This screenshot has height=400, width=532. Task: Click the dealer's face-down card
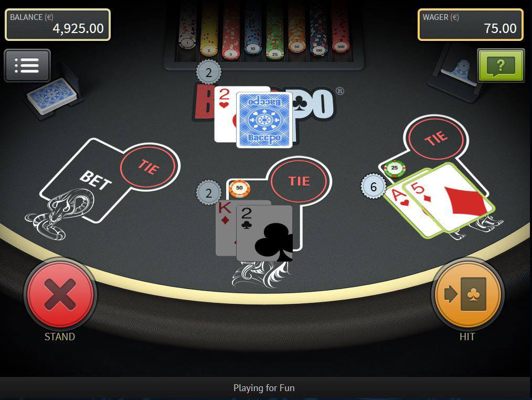264,120
